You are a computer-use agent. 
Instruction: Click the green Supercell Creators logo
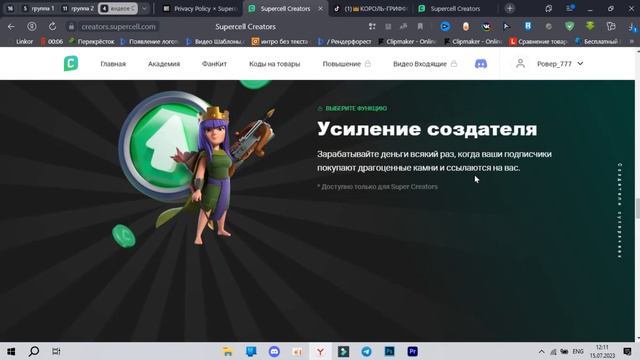tap(71, 64)
